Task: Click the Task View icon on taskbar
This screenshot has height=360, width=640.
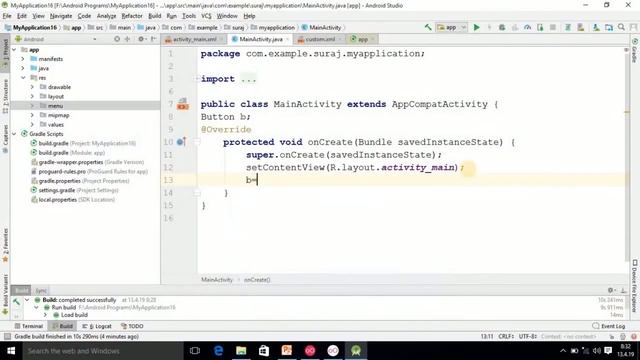Action: click(x=195, y=351)
